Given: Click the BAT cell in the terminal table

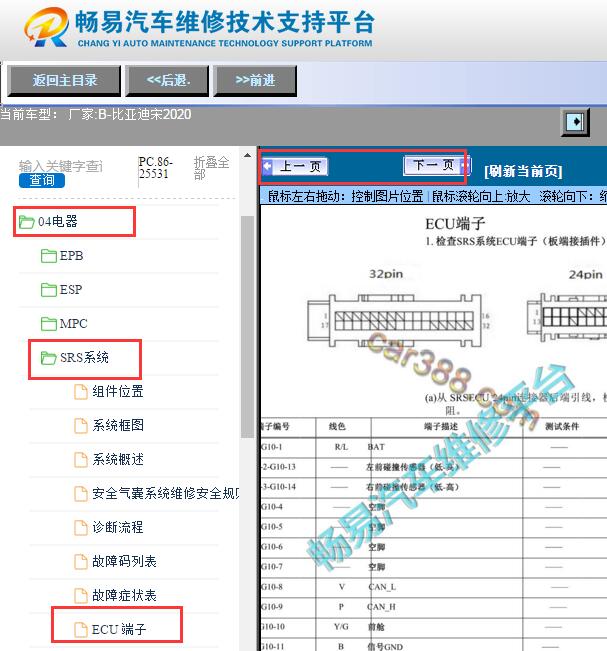Looking at the screenshot, I should coord(376,447).
